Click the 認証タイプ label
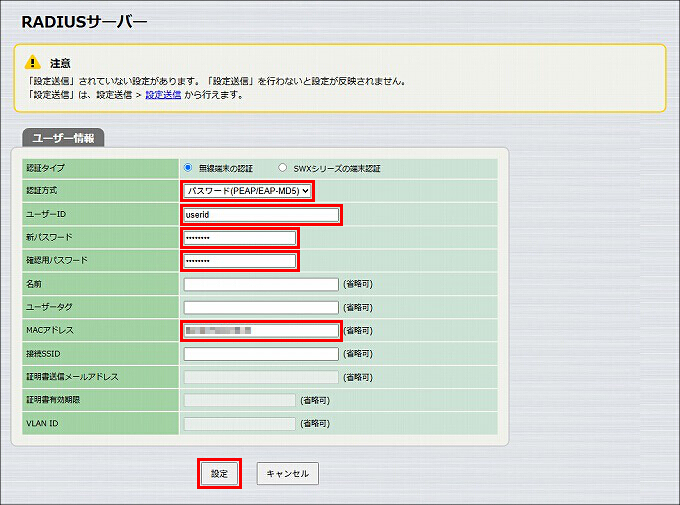The width and height of the screenshot is (680, 505). click(x=45, y=167)
